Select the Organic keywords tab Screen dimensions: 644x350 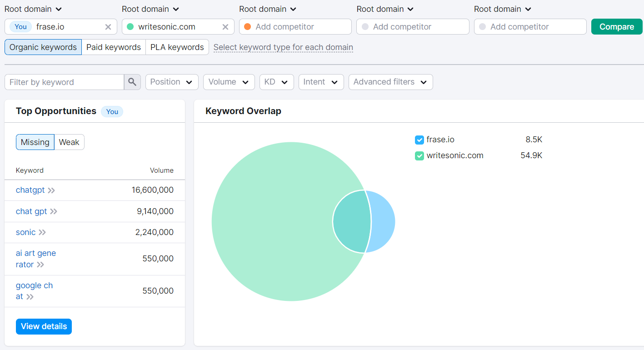click(x=43, y=47)
